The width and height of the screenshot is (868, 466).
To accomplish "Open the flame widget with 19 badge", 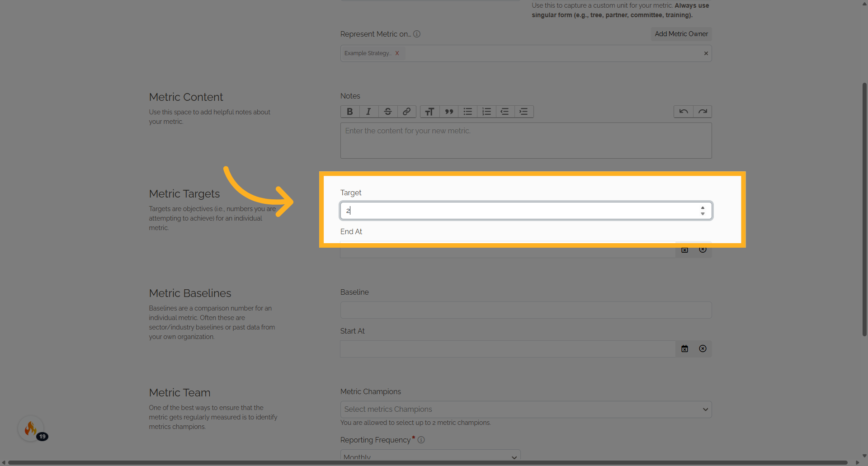I will click(31, 428).
